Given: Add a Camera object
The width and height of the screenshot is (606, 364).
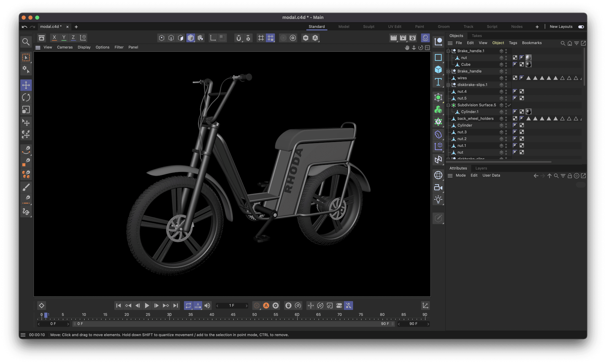Looking at the screenshot, I should point(438,187).
